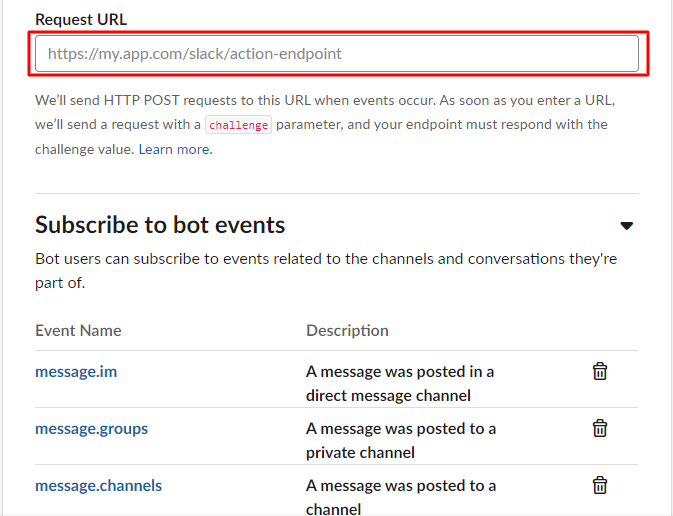Delete the message.im event subscription
This screenshot has height=516, width=673.
tap(600, 372)
